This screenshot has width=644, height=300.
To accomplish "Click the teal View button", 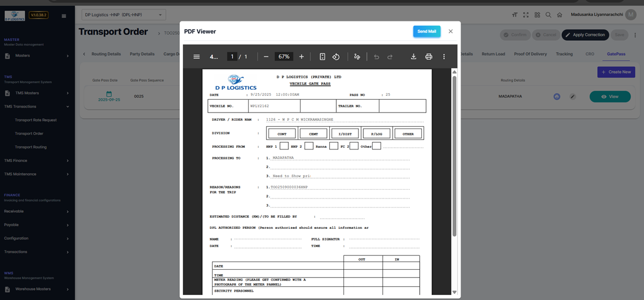I will pyautogui.click(x=610, y=97).
